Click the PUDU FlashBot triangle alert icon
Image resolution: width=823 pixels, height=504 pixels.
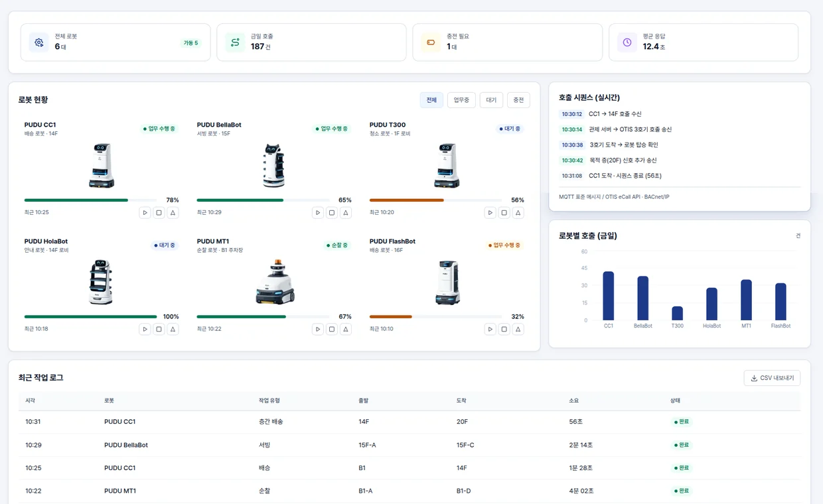coord(518,329)
